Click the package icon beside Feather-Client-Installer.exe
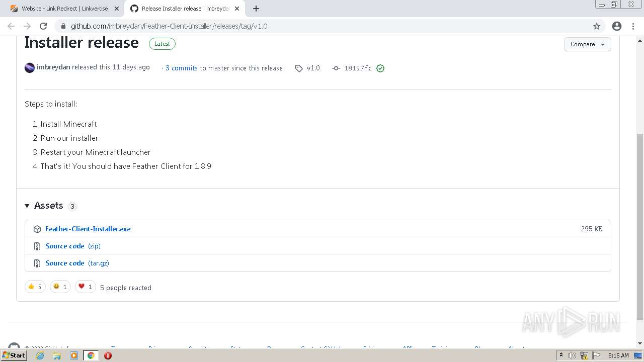Viewport: 644px width, 362px height. (x=37, y=229)
